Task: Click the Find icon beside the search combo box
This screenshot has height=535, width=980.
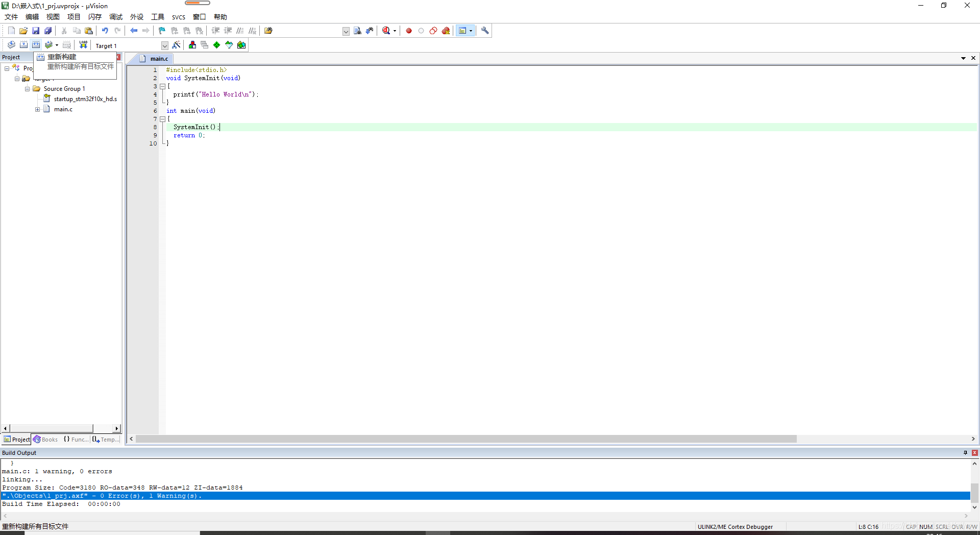Action: click(x=357, y=31)
